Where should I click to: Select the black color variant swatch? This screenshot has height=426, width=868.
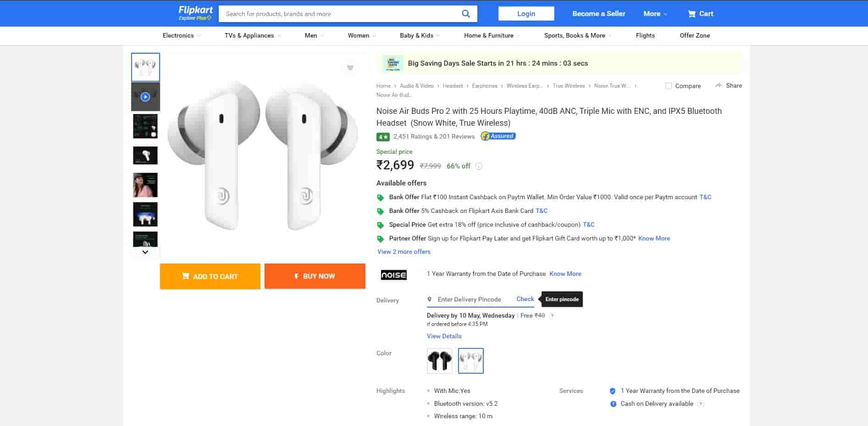point(439,361)
